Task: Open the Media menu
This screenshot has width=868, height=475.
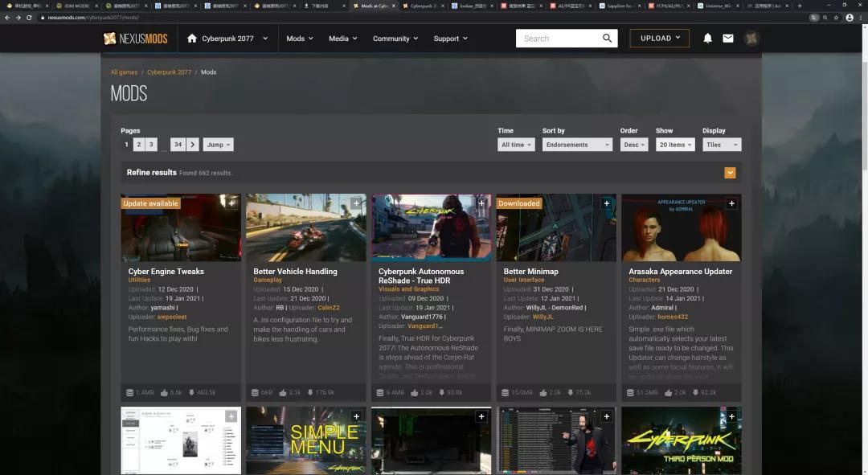Action: [342, 39]
